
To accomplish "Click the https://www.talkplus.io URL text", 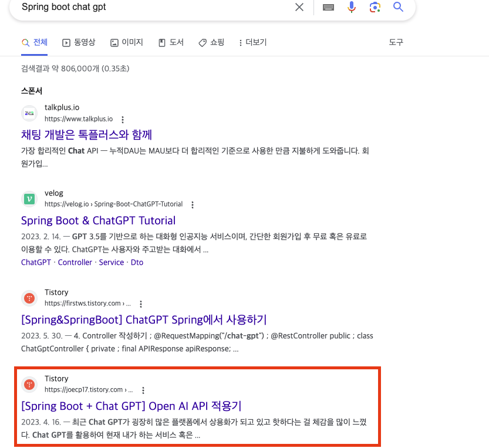I will [79, 119].
